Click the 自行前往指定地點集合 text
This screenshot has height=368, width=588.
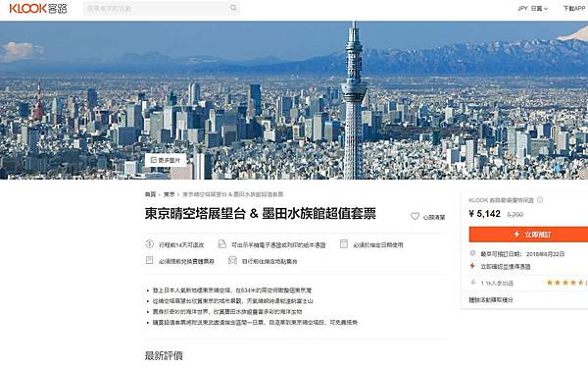pyautogui.click(x=269, y=261)
